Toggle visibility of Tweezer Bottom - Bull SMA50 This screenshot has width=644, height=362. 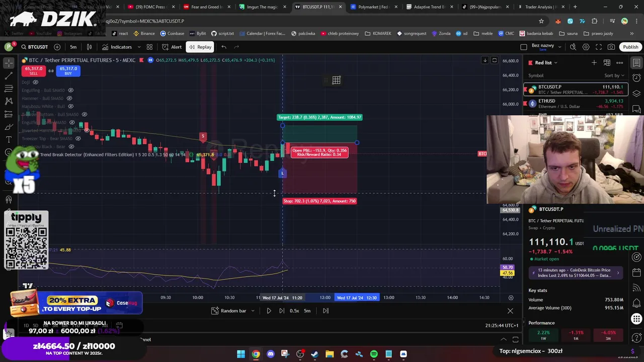tap(84, 114)
